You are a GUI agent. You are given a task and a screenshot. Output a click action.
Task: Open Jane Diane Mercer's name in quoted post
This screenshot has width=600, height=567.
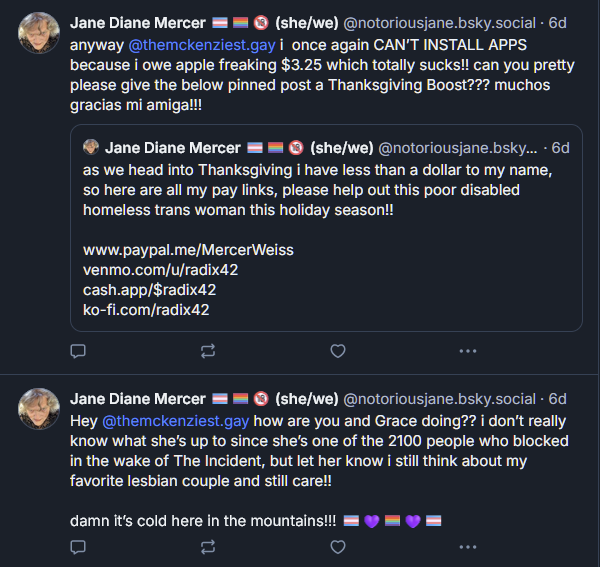point(172,147)
